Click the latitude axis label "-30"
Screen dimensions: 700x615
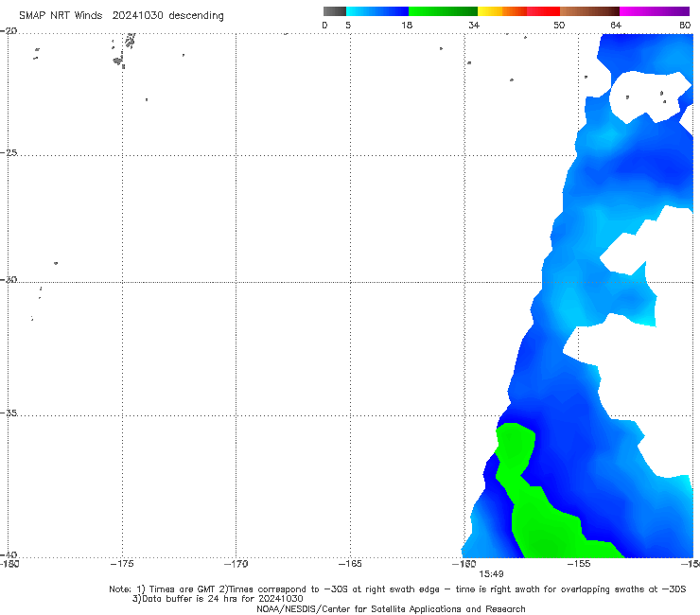(x=9, y=279)
